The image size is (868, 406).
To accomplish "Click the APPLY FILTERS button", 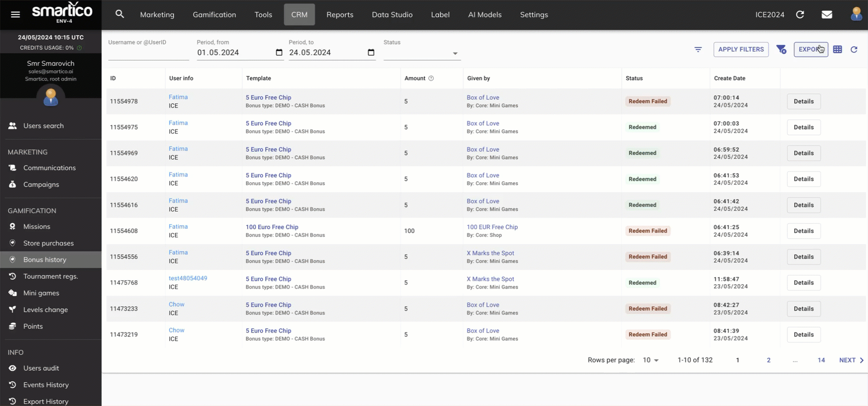I will pyautogui.click(x=741, y=49).
